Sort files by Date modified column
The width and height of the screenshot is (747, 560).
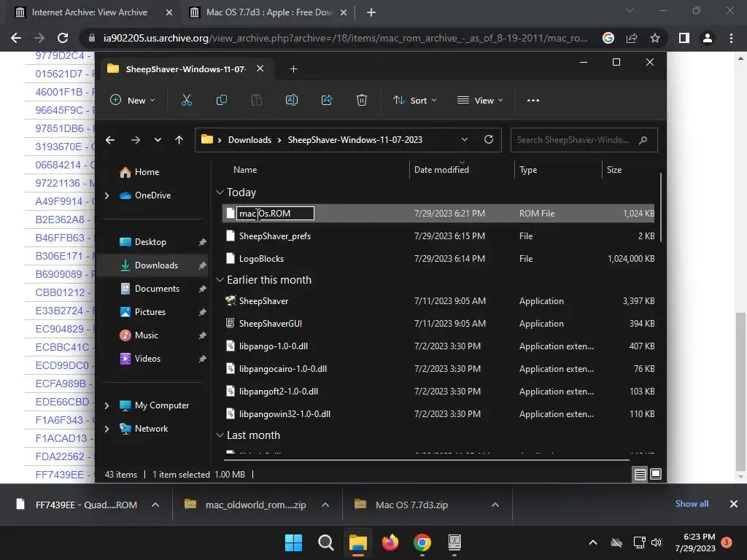click(441, 169)
